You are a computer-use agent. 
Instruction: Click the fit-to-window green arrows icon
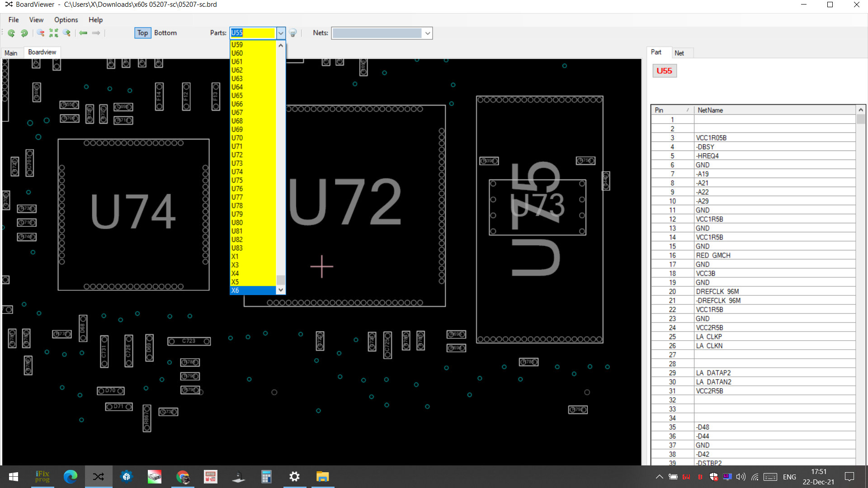(54, 33)
